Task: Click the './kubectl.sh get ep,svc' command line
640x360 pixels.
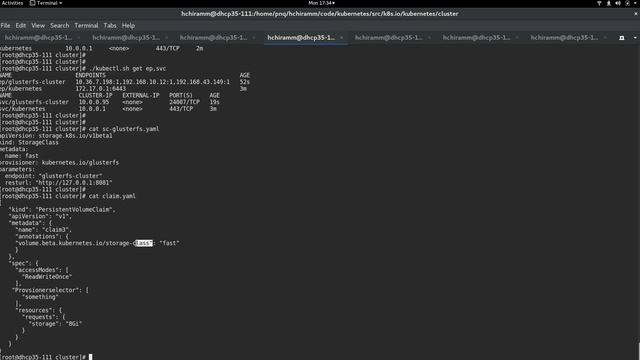Action: point(127,69)
